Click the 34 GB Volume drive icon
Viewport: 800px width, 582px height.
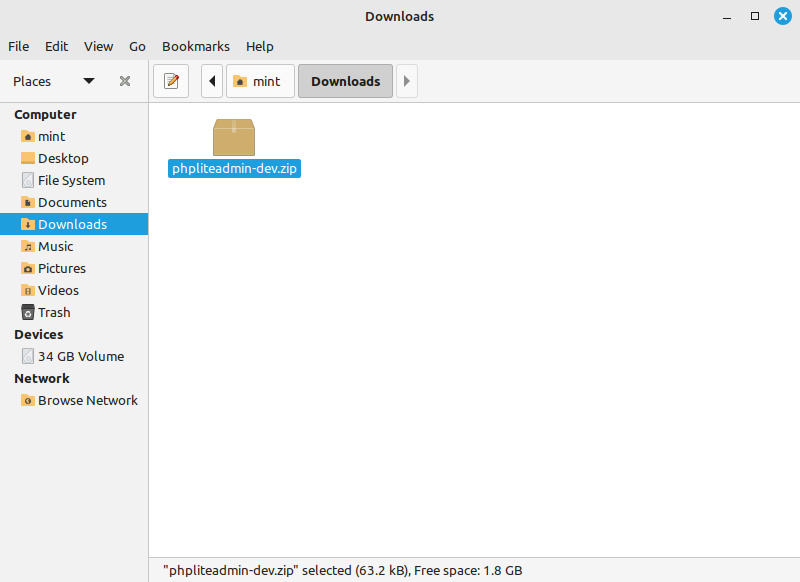click(28, 356)
